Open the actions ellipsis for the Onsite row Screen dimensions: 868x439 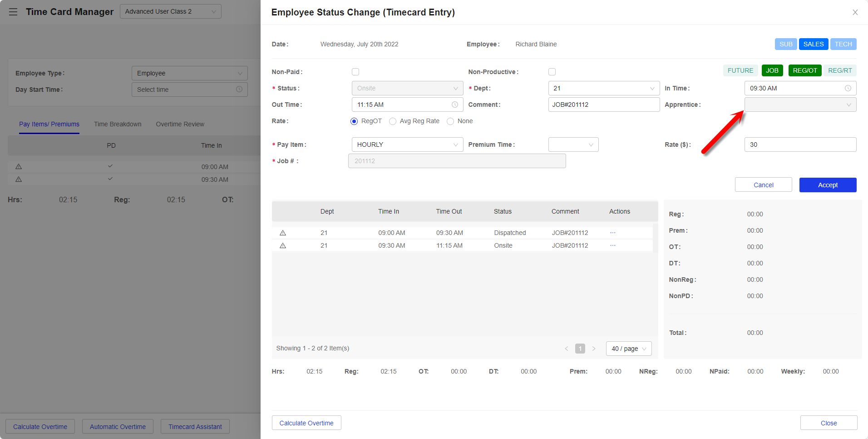coord(613,245)
